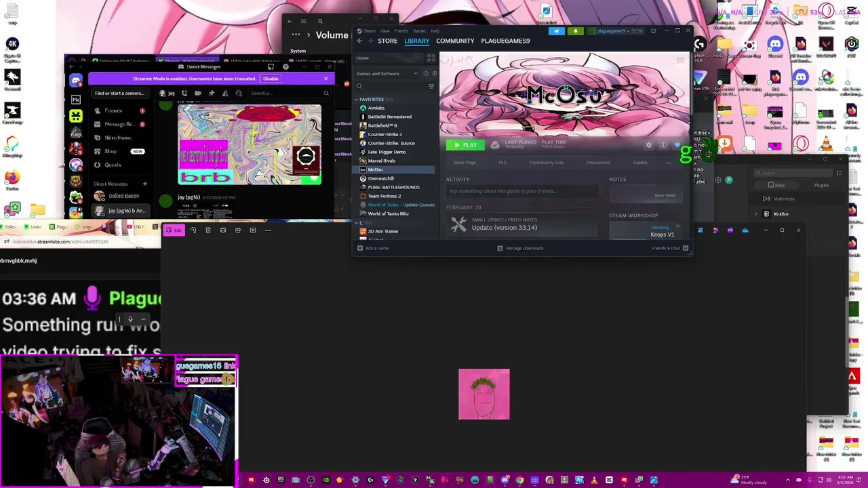The image size is (868, 488).
Task: Select Counter-Strike 2 in library
Action: coord(384,134)
